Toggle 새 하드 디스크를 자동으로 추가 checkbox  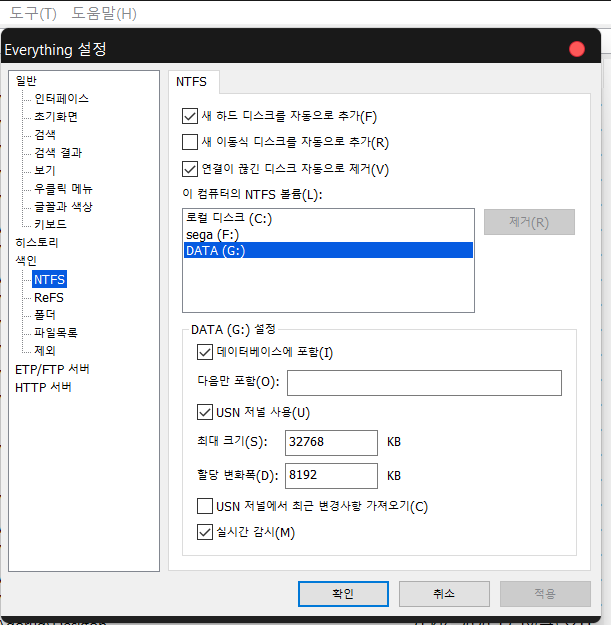(x=190, y=116)
